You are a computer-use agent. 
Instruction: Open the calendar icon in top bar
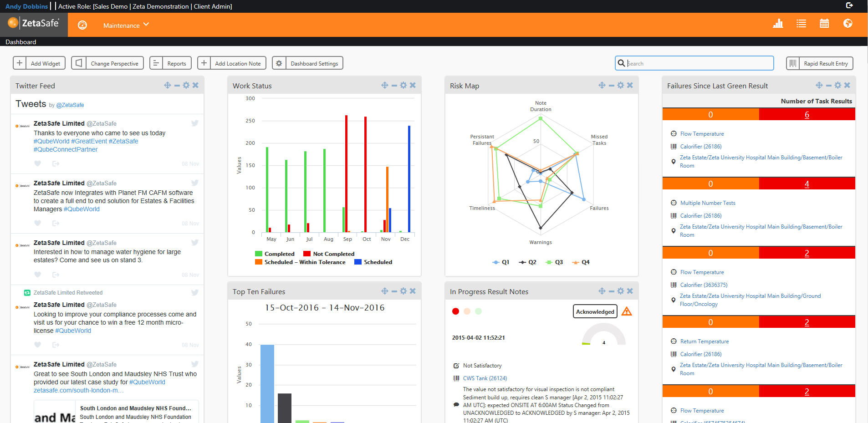(824, 24)
